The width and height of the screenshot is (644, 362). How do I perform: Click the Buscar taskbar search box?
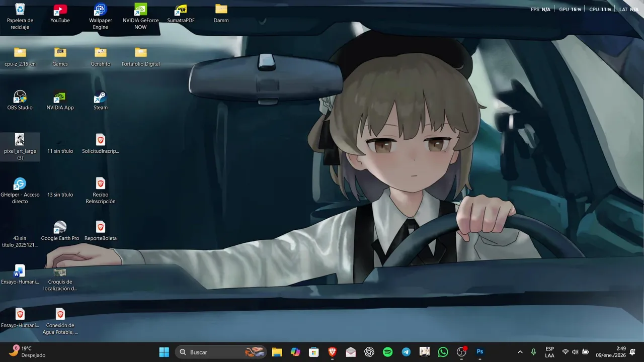point(221,352)
